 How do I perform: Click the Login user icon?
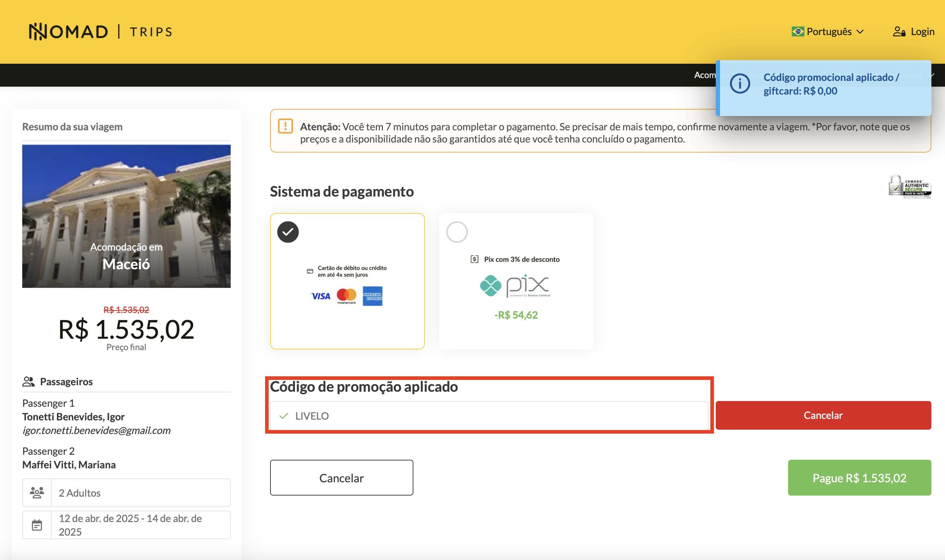coord(899,32)
